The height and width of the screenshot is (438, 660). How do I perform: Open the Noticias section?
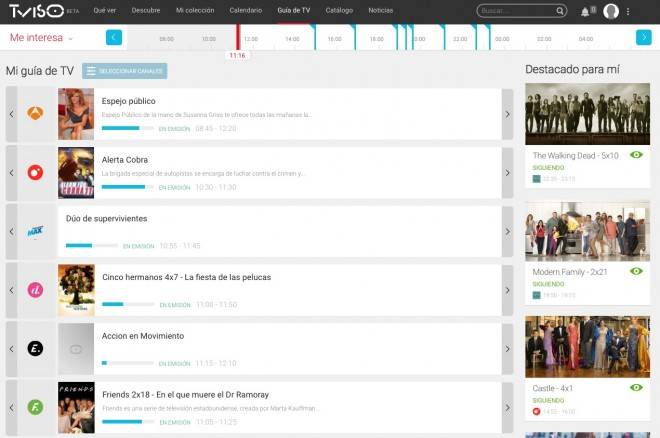(381, 11)
